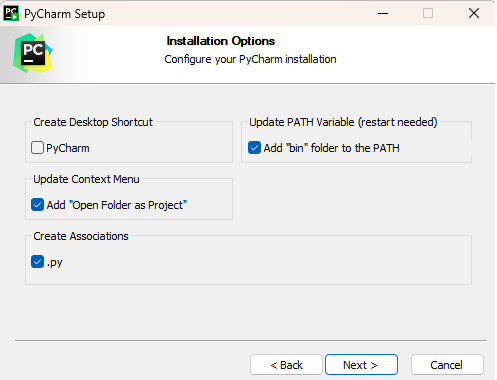Enable the PyCharm desktop shortcut checkbox

(37, 148)
